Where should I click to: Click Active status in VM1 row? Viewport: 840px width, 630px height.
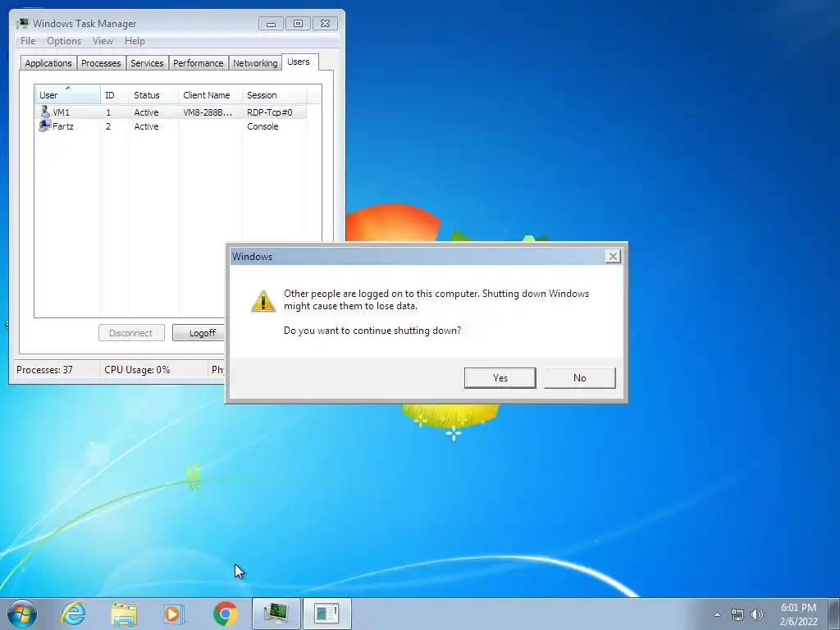[x=146, y=112]
